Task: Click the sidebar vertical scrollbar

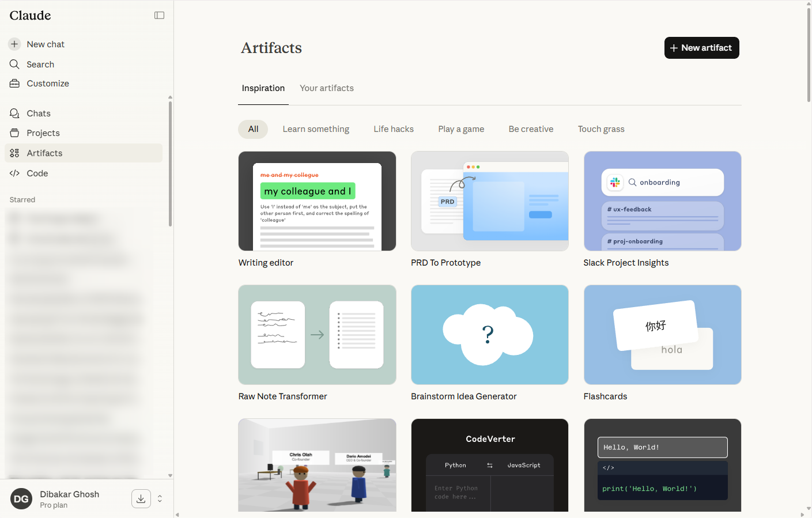Action: (x=170, y=164)
